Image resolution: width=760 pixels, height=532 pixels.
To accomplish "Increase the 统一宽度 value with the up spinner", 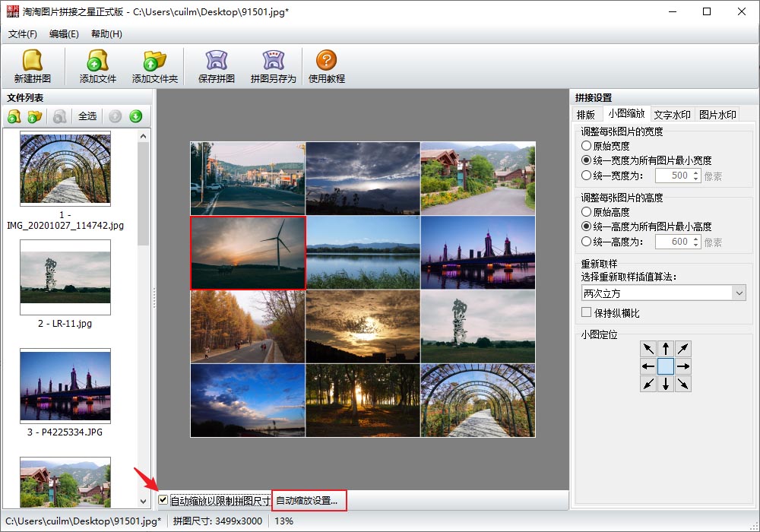I will tap(696, 172).
